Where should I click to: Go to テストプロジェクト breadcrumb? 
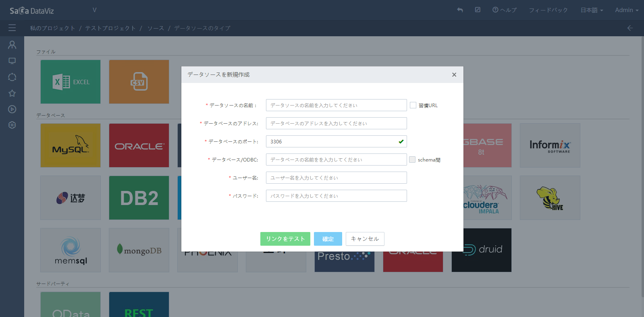click(x=110, y=28)
